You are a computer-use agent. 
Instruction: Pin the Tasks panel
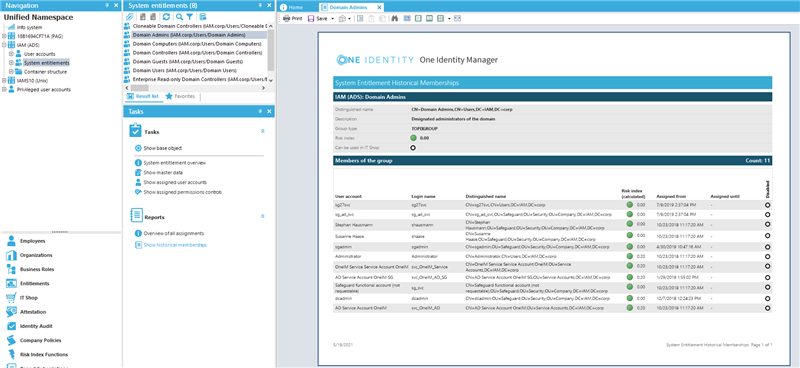pyautogui.click(x=260, y=111)
